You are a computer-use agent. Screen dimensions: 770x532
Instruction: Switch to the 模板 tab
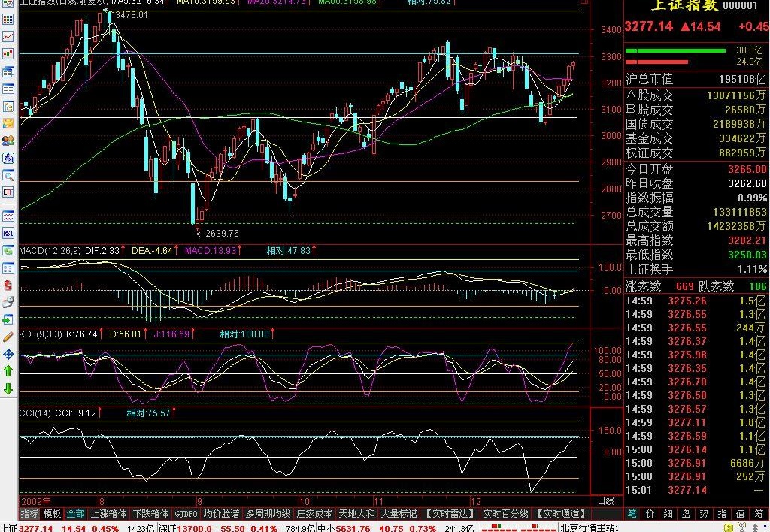(52, 514)
